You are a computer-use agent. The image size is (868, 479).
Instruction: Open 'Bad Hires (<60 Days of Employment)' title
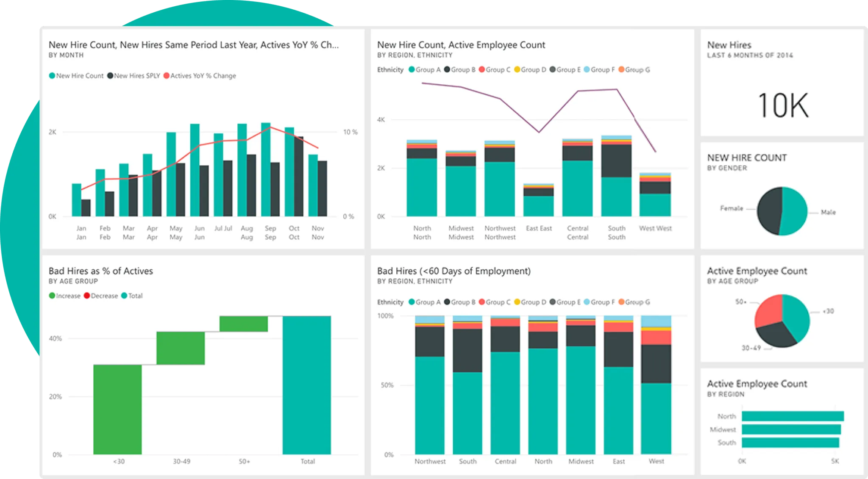point(454,271)
